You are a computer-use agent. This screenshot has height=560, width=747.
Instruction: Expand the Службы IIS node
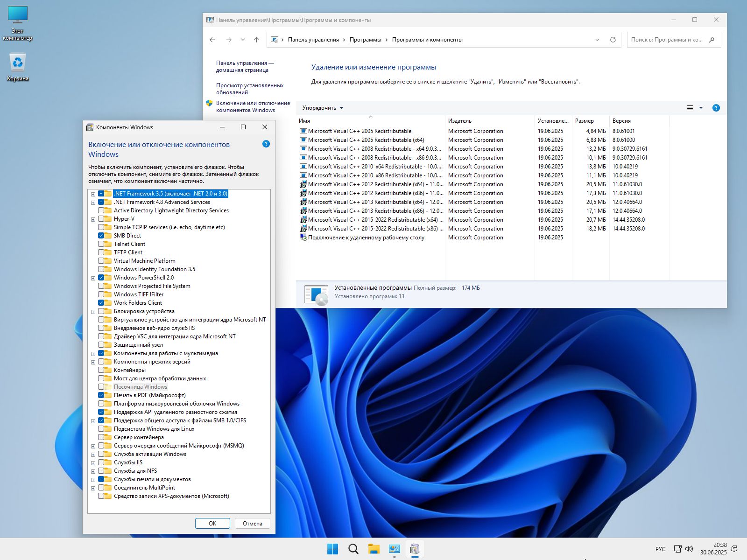[x=93, y=463]
